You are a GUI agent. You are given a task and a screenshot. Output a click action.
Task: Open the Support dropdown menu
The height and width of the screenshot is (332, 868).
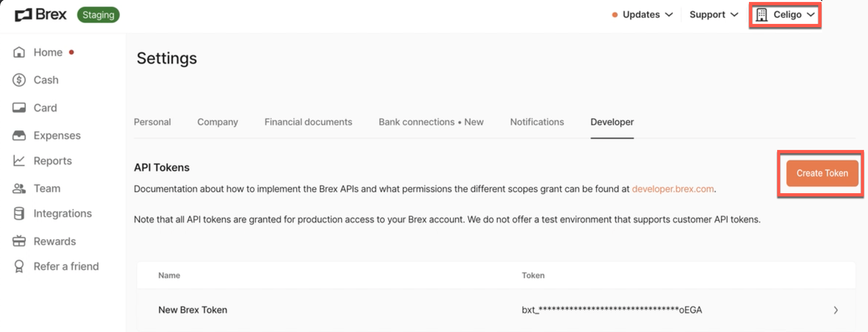(x=714, y=14)
